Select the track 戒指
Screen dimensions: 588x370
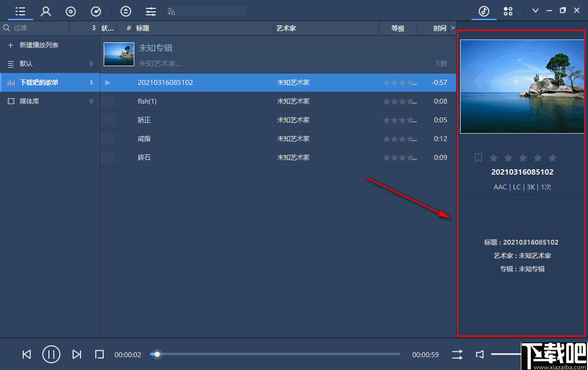(278, 139)
